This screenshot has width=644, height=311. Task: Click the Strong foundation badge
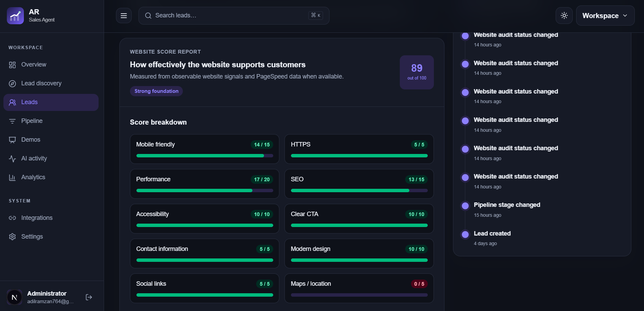pyautogui.click(x=156, y=91)
